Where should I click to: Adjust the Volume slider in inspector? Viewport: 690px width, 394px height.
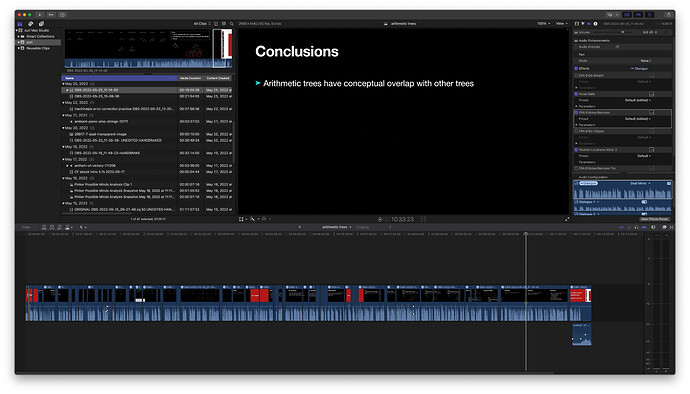coord(622,33)
